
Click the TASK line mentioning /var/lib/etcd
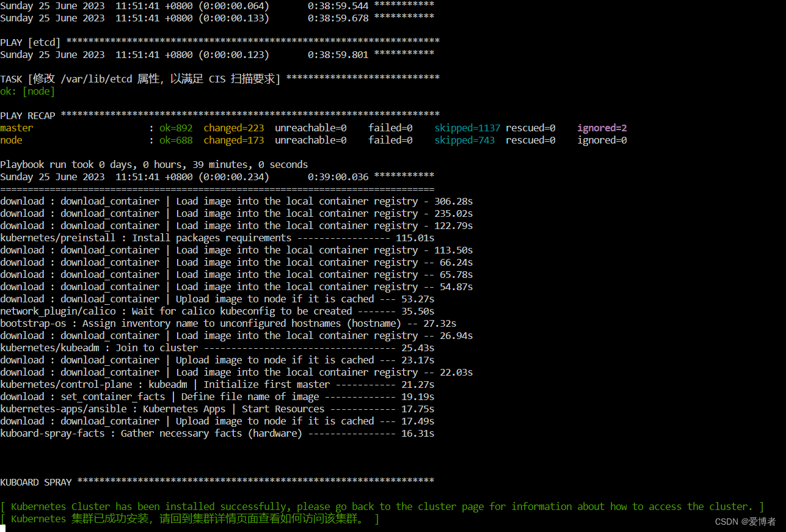[220, 79]
